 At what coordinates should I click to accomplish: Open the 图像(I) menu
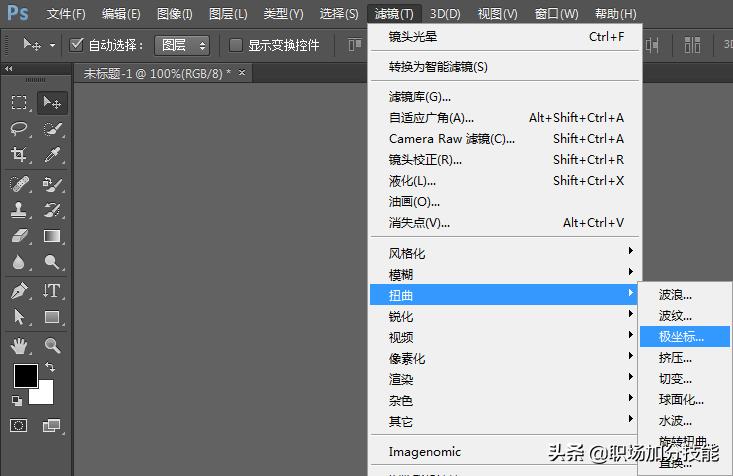point(175,14)
